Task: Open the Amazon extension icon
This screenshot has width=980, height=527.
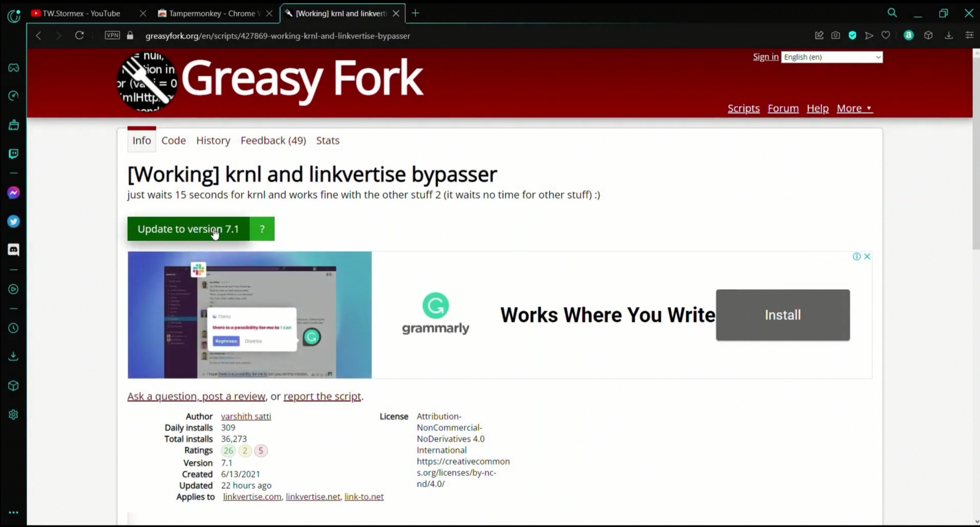Action: [909, 35]
